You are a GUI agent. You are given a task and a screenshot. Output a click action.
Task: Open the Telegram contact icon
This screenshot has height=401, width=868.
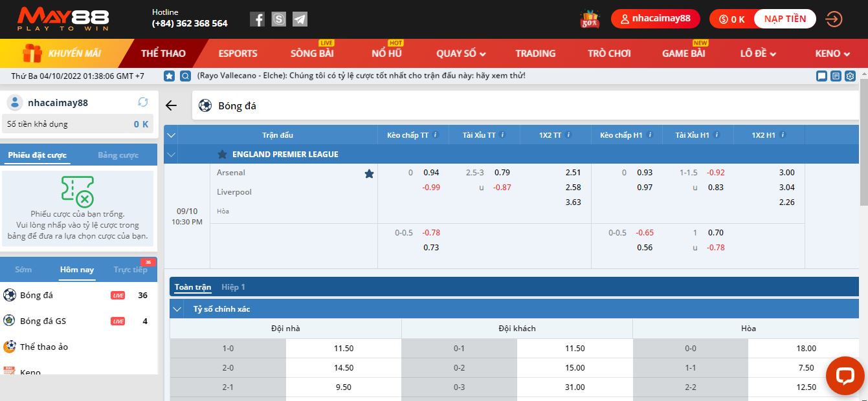tap(300, 19)
